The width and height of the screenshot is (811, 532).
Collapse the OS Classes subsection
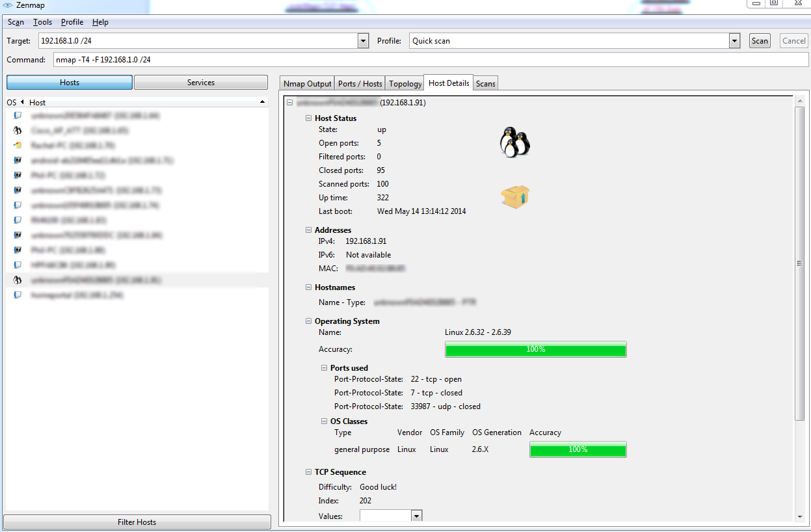325,421
